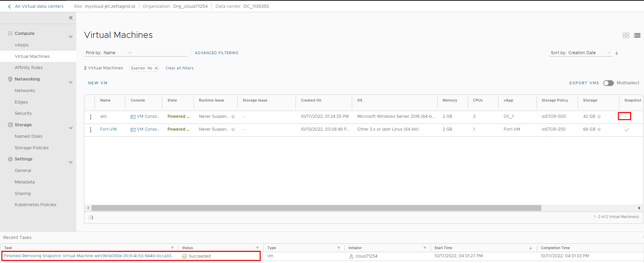This screenshot has height=263, width=644.
Task: Collapse the Storage section
Action: pos(71,128)
